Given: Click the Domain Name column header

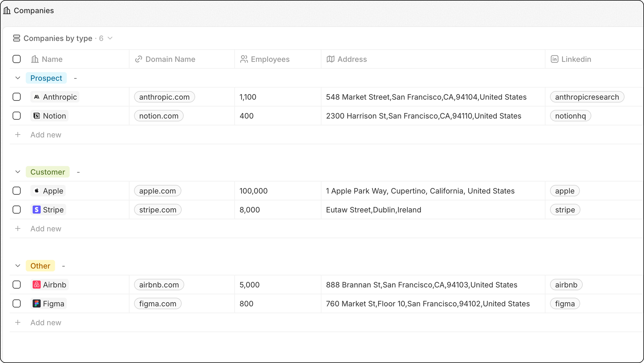Looking at the screenshot, I should (170, 59).
